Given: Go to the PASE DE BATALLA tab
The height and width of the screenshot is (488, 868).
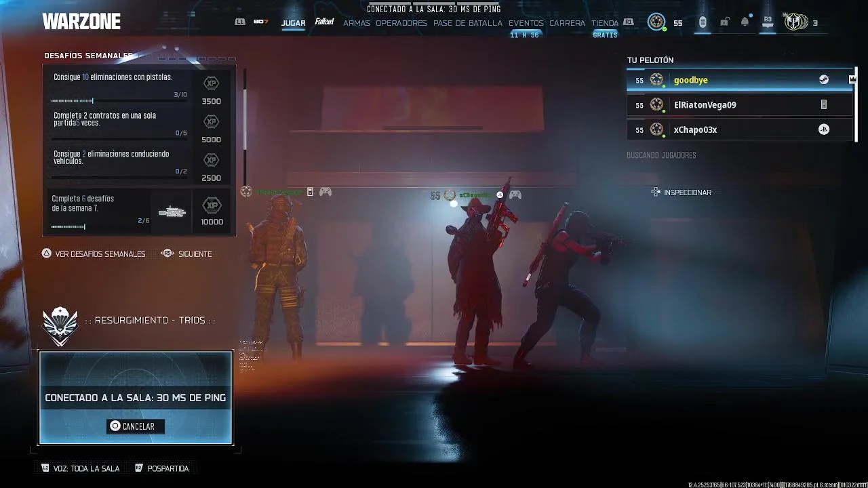Looking at the screenshot, I should pyautogui.click(x=468, y=23).
